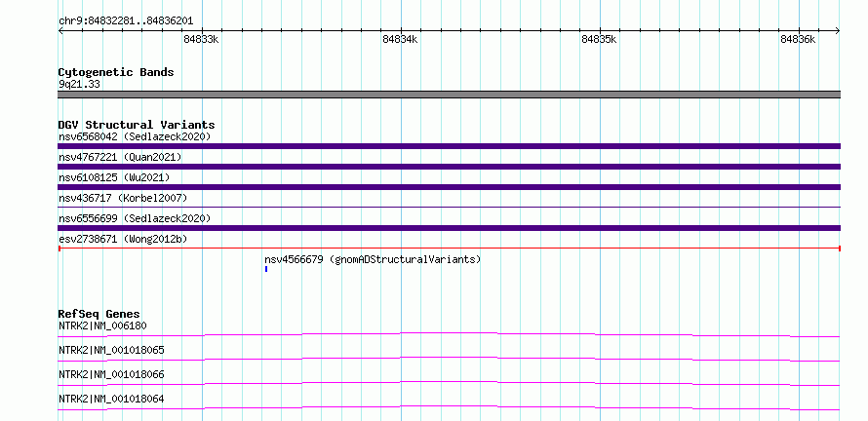868x421 pixels.
Task: Click the right arrowhead of the ruler
Action: [838, 30]
